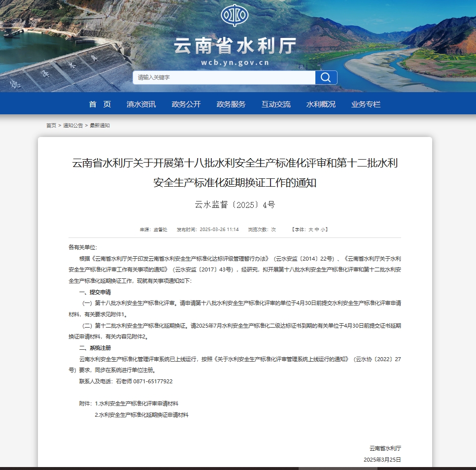Screen dimensions: 476x470
Task: Open the 水利概况 navigation menu
Action: coord(321,104)
